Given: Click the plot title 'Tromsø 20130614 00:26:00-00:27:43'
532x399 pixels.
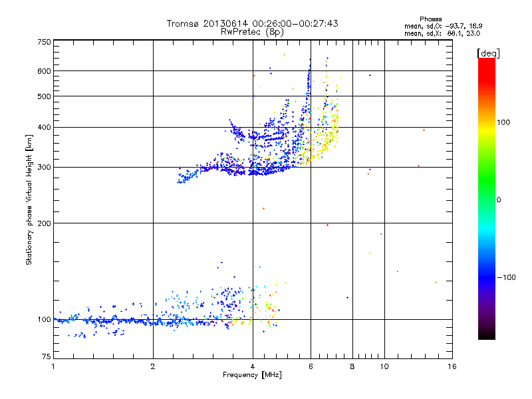Looking at the screenshot, I should point(252,23).
